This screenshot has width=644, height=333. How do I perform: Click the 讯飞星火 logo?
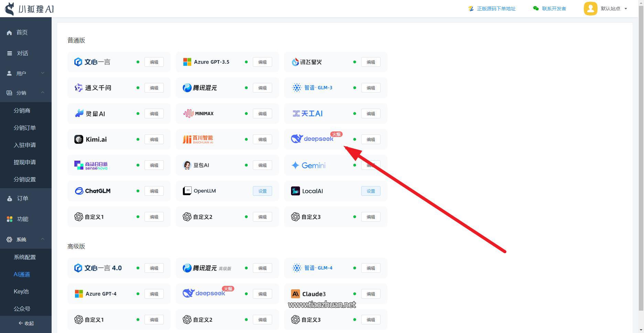(307, 62)
